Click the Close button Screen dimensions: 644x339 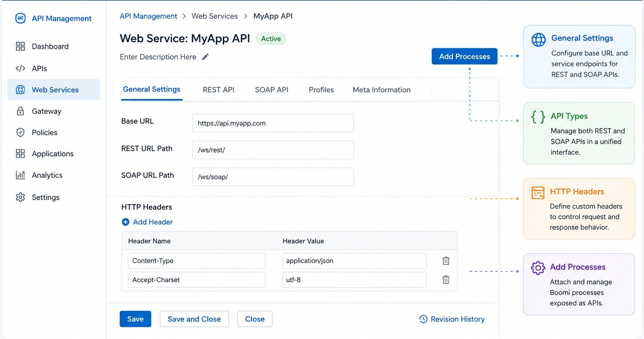coord(255,319)
